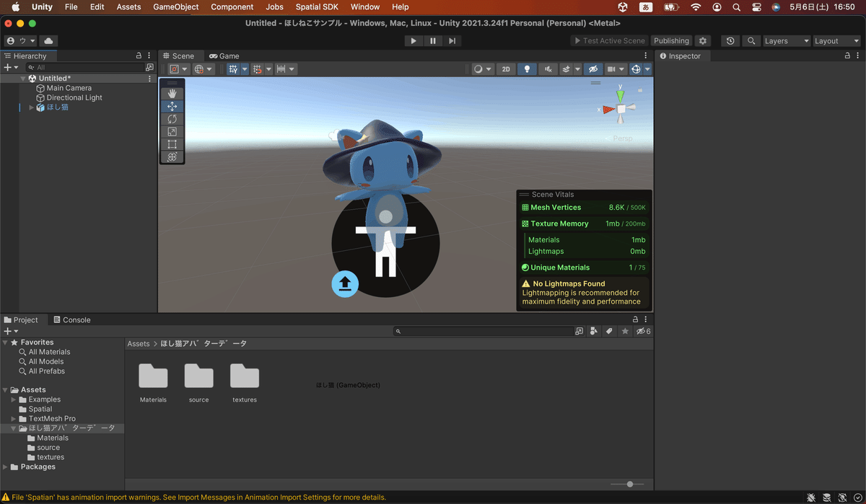Click the warning icon in status bar
Image resolution: width=866 pixels, height=504 pixels.
coord(6,498)
